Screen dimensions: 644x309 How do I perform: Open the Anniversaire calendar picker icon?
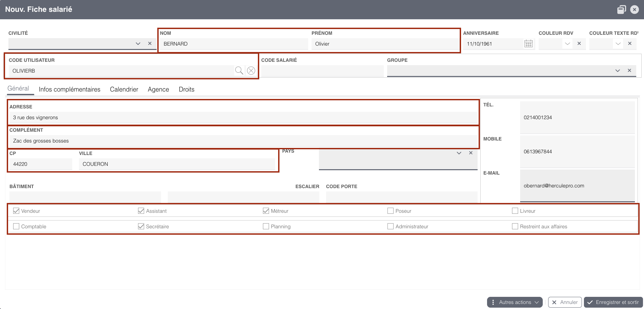[x=529, y=44]
